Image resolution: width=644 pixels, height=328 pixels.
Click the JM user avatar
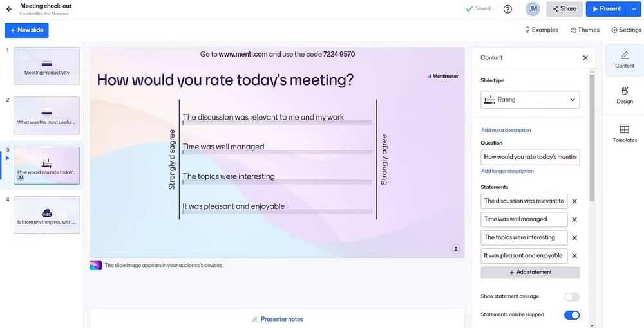point(533,9)
